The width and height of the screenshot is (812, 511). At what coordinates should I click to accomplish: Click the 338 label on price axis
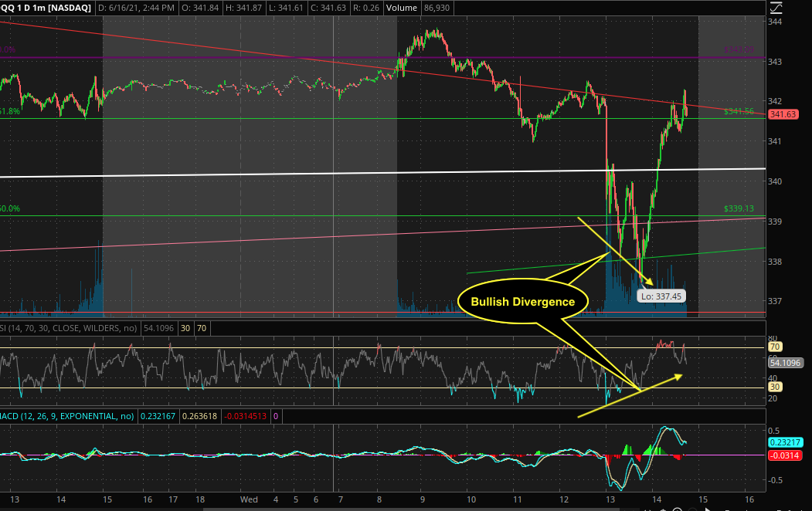(x=775, y=261)
